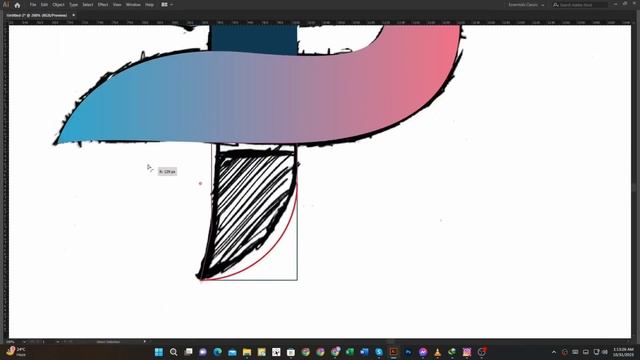Open the Object menu
640x360 pixels.
coord(58,5)
